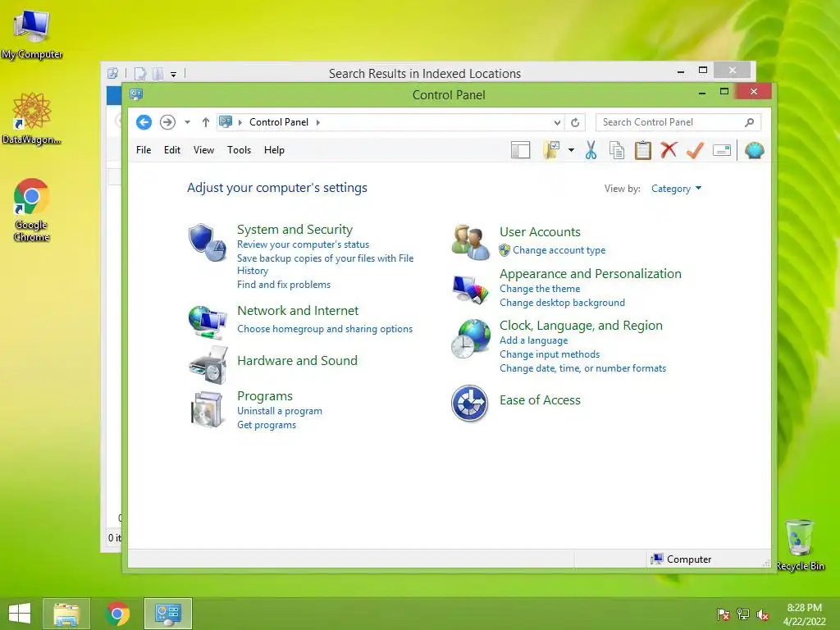The width and height of the screenshot is (840, 630).
Task: Open File Explorer from the taskbar
Action: tap(66, 614)
